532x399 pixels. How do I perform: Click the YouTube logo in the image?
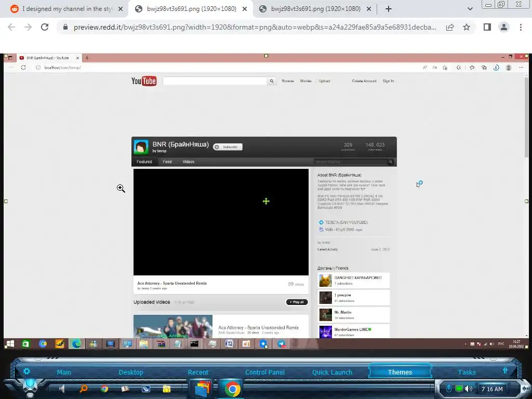(x=144, y=81)
